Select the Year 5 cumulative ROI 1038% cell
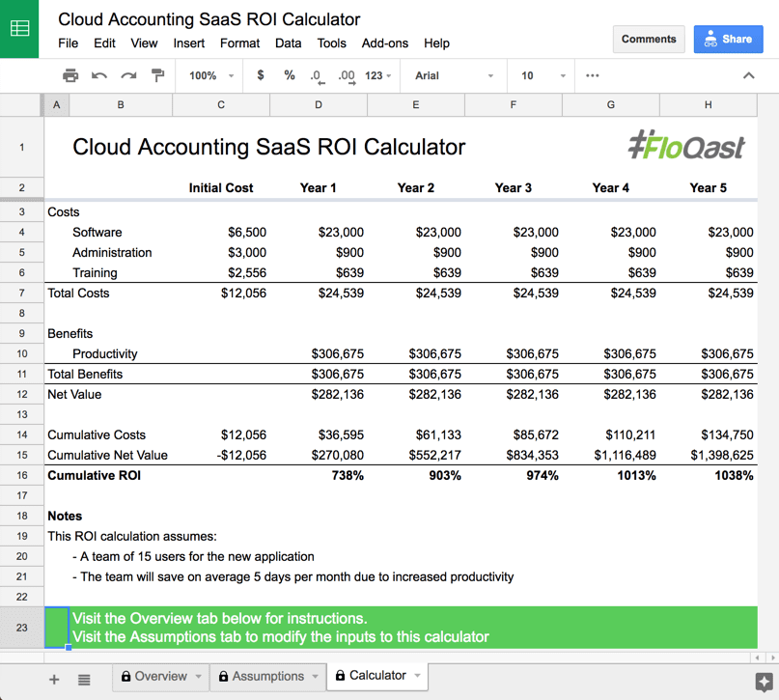This screenshot has width=779, height=700. point(709,475)
